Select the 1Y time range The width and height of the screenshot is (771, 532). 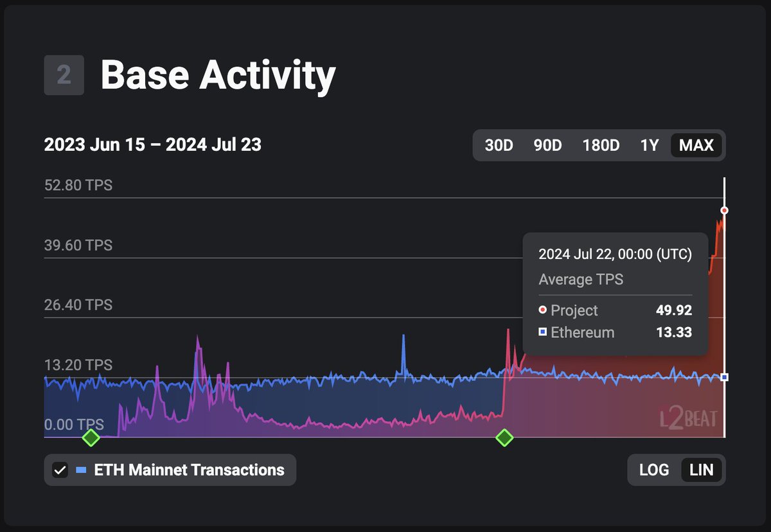[x=650, y=145]
